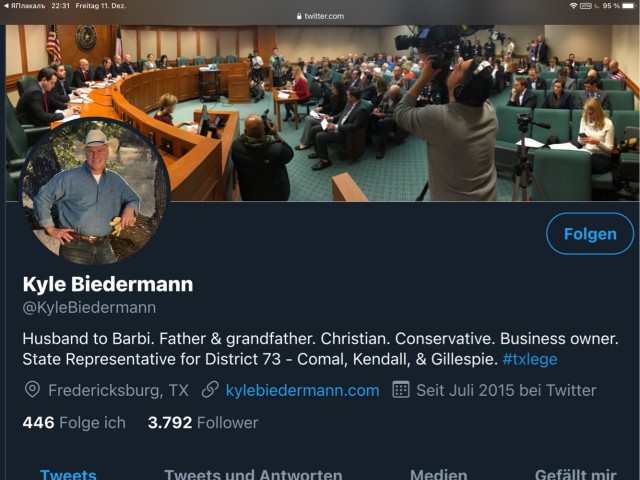
Task: Select the Medien tab
Action: point(438,474)
